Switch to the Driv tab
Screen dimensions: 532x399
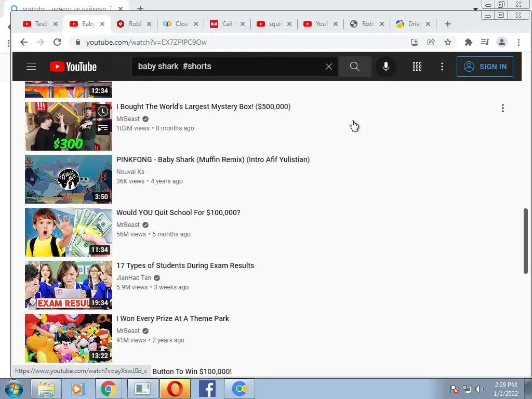413,24
